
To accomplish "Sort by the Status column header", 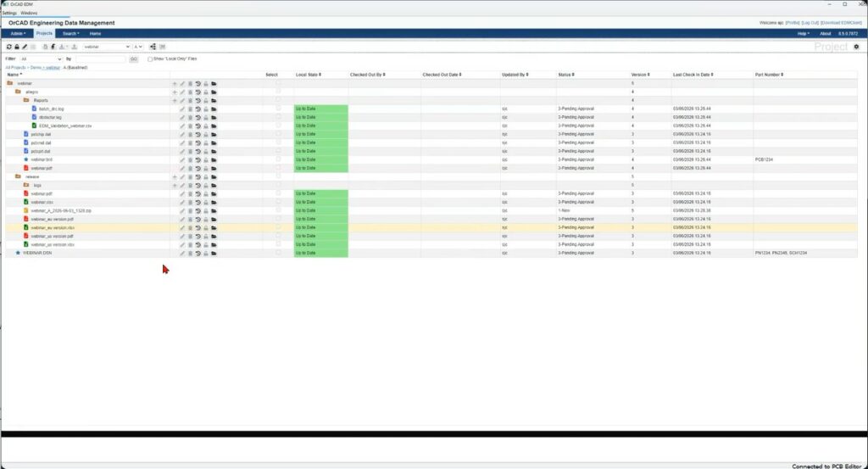I will coord(565,75).
